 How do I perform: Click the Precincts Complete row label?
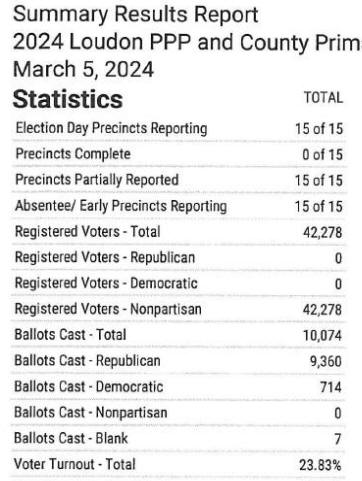73,154
